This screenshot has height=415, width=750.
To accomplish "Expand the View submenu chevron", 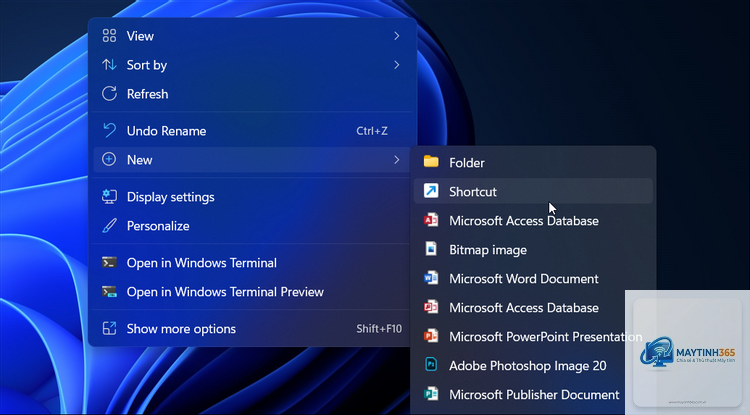I will tap(397, 36).
